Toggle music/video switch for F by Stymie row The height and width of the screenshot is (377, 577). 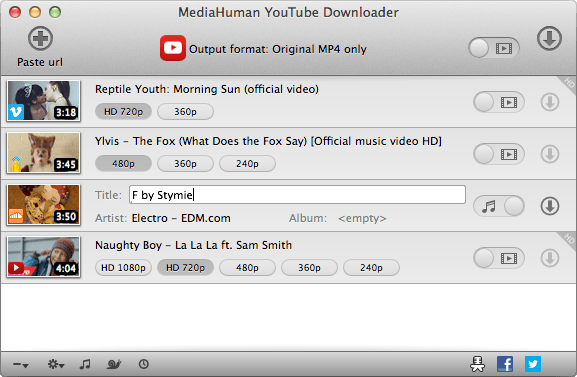[499, 206]
